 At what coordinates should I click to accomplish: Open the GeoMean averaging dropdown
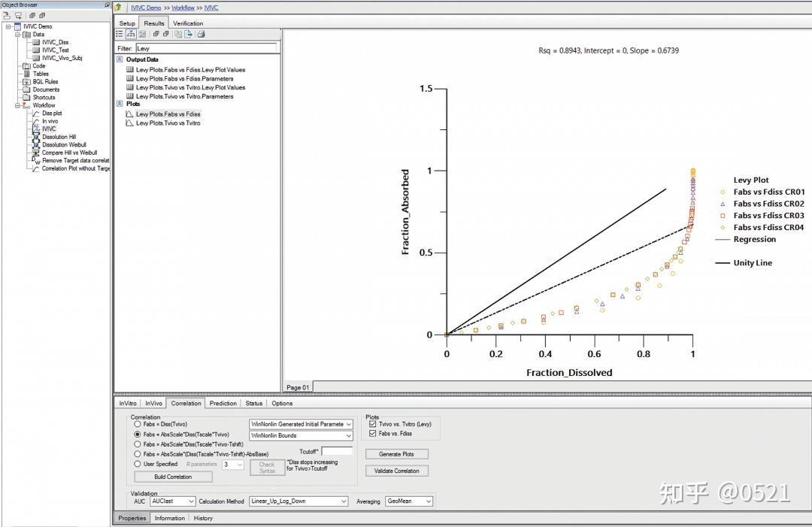408,501
